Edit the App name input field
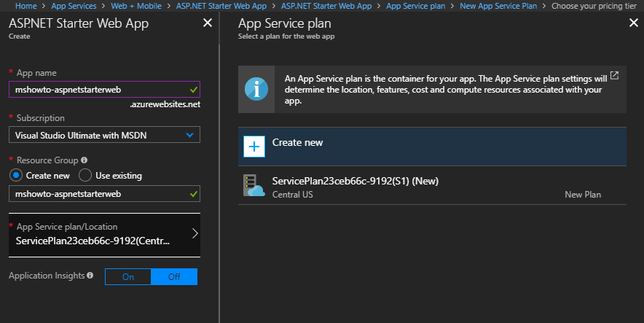The image size is (644, 323). tap(104, 90)
